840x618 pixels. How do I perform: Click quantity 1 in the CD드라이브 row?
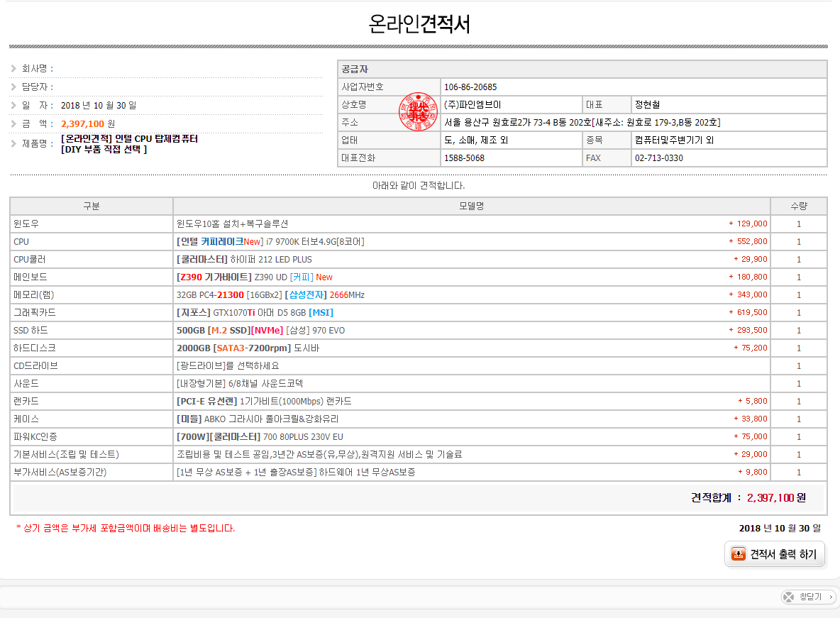(x=799, y=365)
